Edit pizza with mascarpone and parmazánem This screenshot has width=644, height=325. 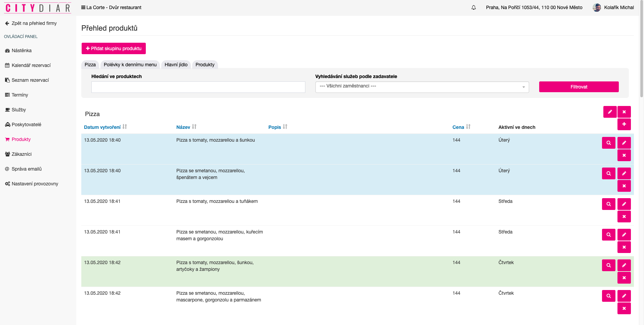624,296
